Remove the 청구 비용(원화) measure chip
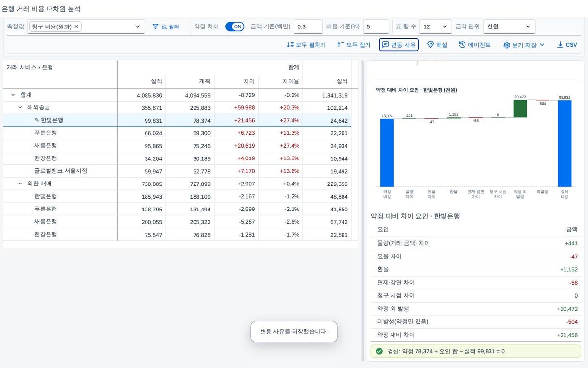 click(x=76, y=26)
